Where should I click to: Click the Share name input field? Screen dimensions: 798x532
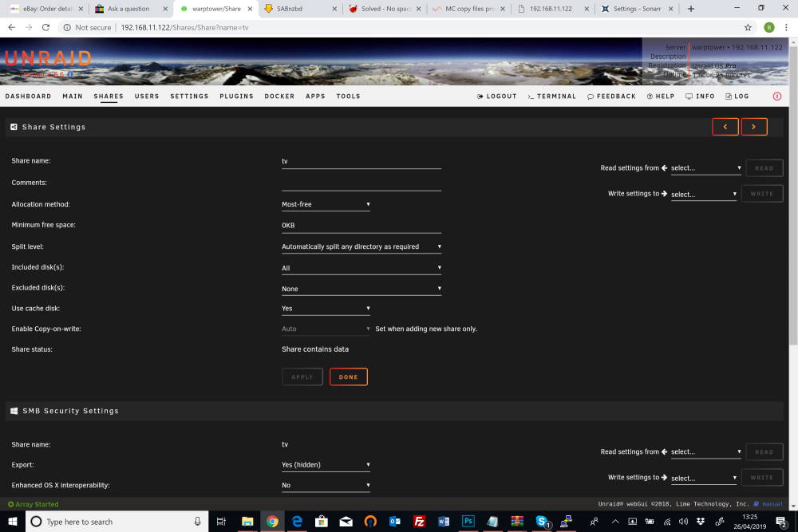[x=361, y=162]
